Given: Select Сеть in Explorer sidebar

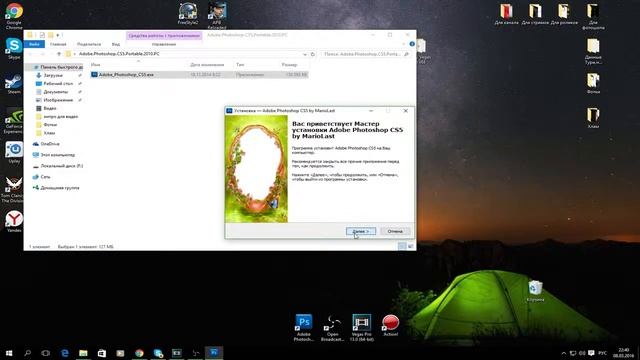Looking at the screenshot, I should (45, 177).
